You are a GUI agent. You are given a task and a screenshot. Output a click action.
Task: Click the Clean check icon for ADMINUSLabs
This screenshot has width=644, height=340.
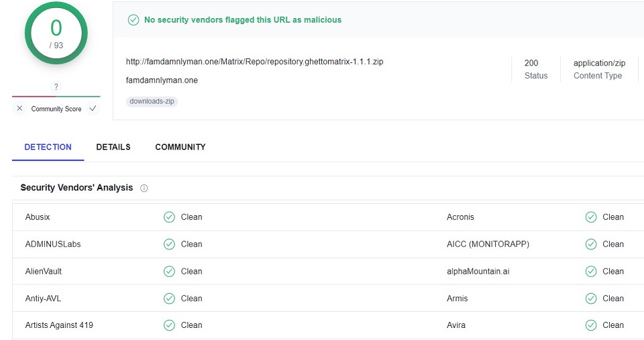click(169, 244)
